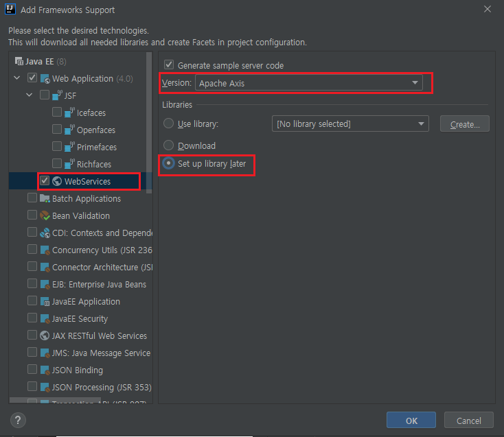This screenshot has height=437, width=504.
Task: Click the Java EE group icon
Action: [19, 61]
